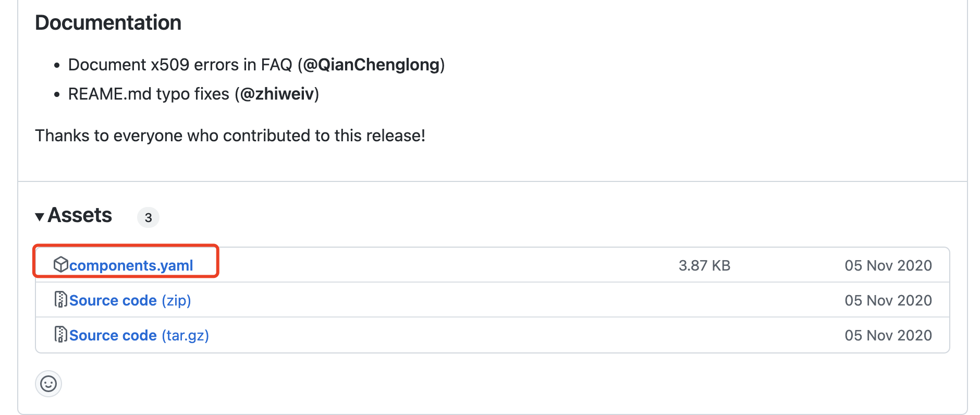
Task: Click the date on the Source code (zip) row
Action: point(888,301)
